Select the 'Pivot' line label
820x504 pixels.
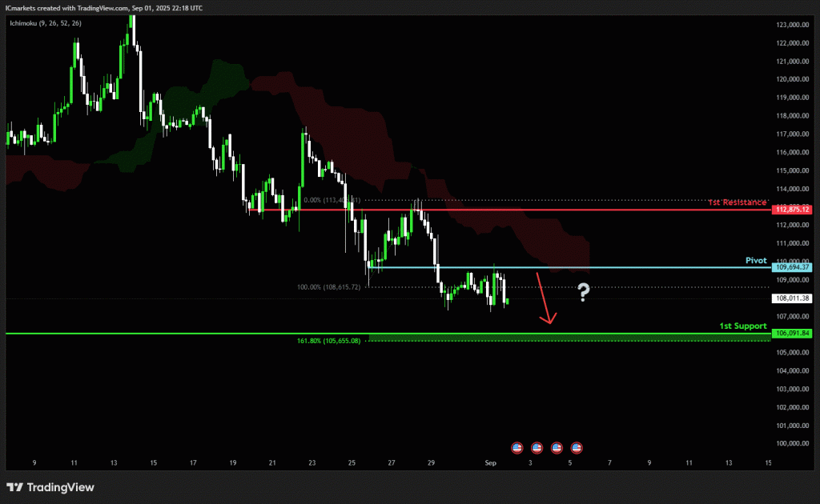click(756, 260)
